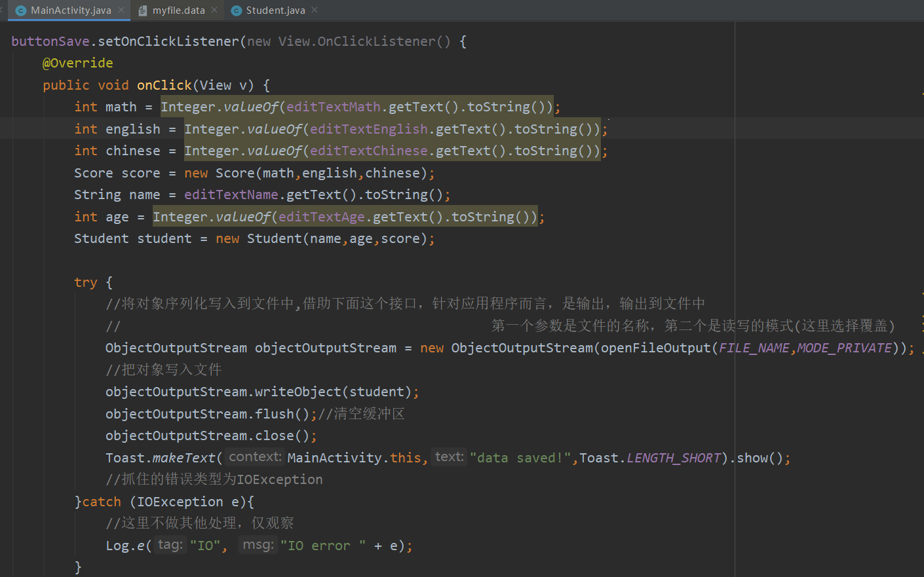This screenshot has height=577, width=924.
Task: Click the @Override annotation
Action: pos(78,63)
